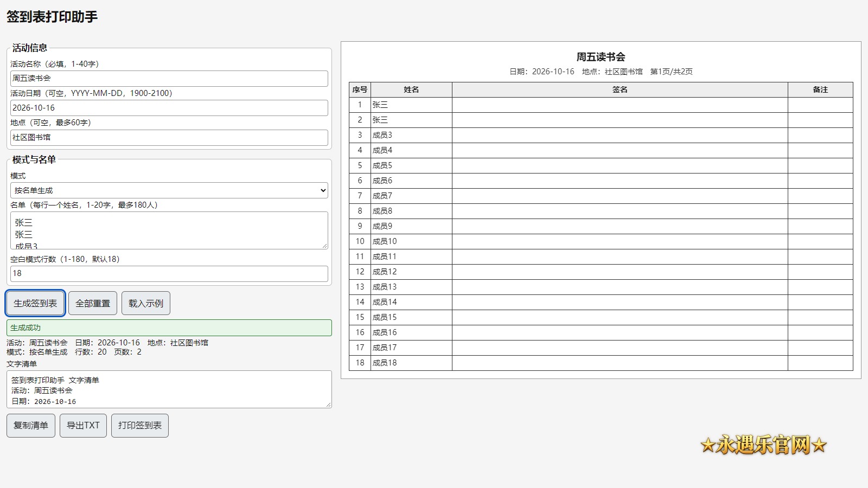The width and height of the screenshot is (868, 488).
Task: Click the 成员8 name cell
Action: tap(411, 211)
